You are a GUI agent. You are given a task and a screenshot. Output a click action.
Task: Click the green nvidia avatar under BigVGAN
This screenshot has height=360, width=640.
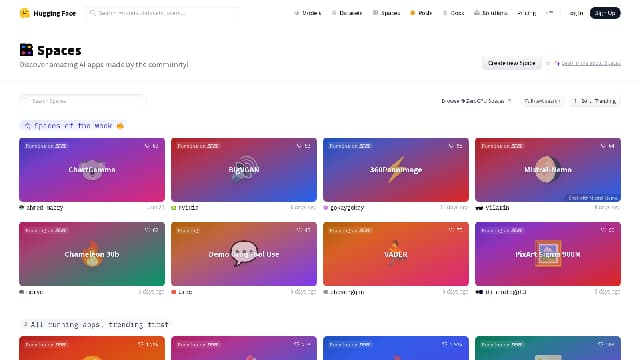click(173, 208)
